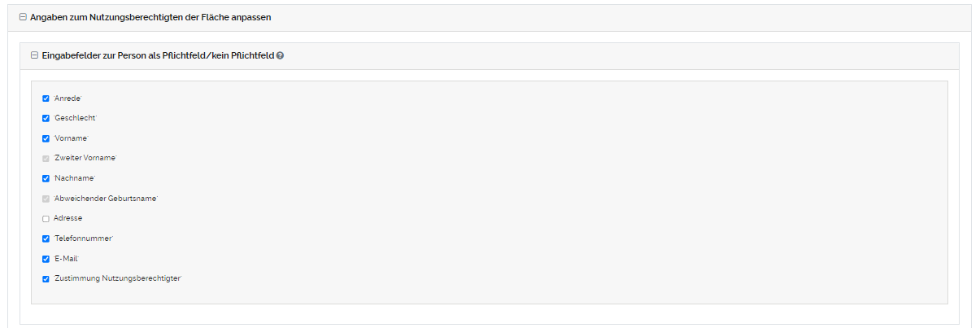
Task: Toggle the 'E-Mail' checkbox
Action: (x=46, y=259)
